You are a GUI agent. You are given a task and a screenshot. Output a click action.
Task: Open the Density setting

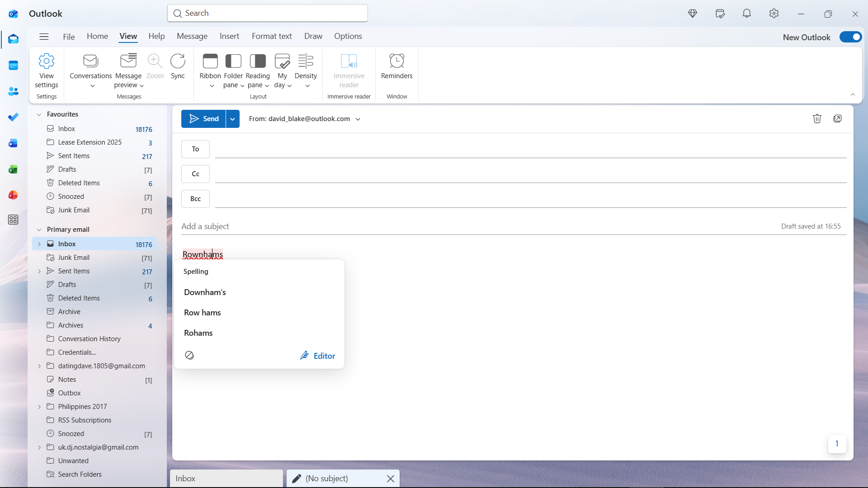pyautogui.click(x=306, y=71)
